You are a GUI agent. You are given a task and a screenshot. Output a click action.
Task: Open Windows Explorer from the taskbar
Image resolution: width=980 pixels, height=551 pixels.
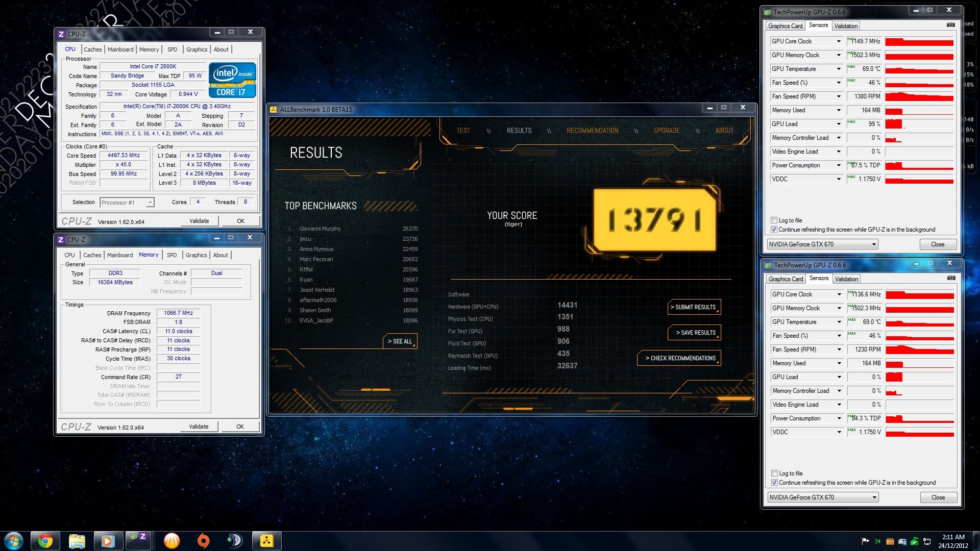coord(77,541)
